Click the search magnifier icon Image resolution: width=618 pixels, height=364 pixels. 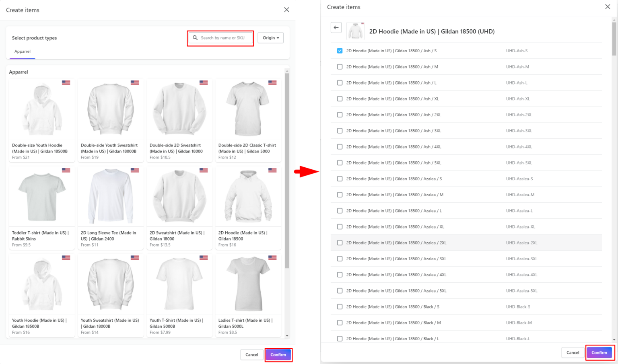pos(195,38)
